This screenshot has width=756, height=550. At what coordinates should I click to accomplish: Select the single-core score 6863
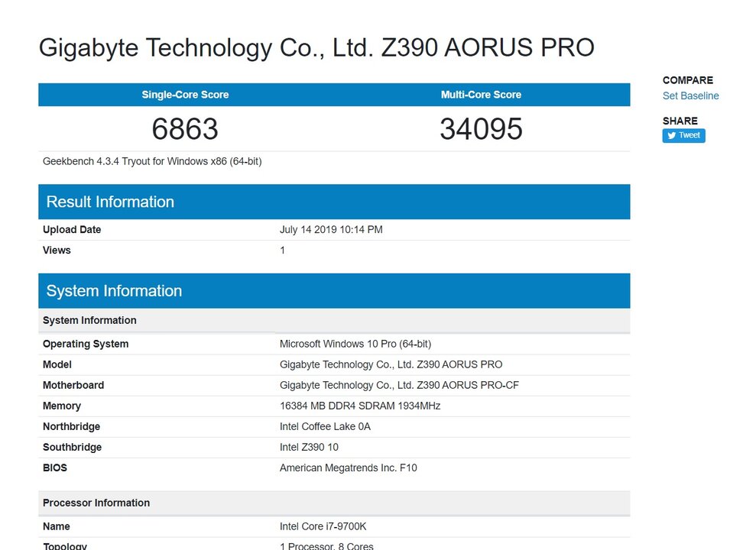185,129
